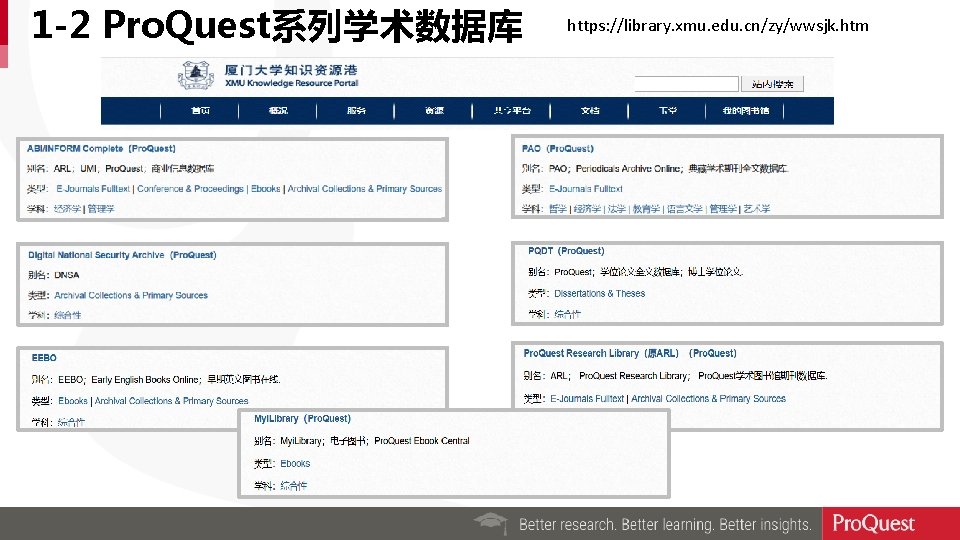Image resolution: width=960 pixels, height=540 pixels.
Task: Click the graduation cap icon in the footer
Action: point(490,523)
